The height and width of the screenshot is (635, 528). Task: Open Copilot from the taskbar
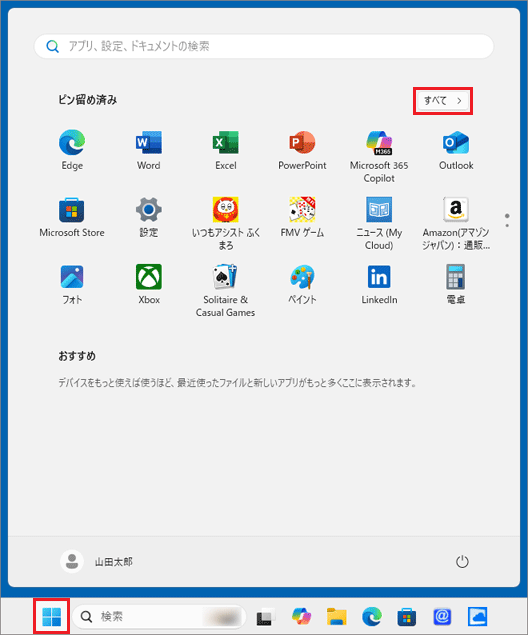coord(301,617)
